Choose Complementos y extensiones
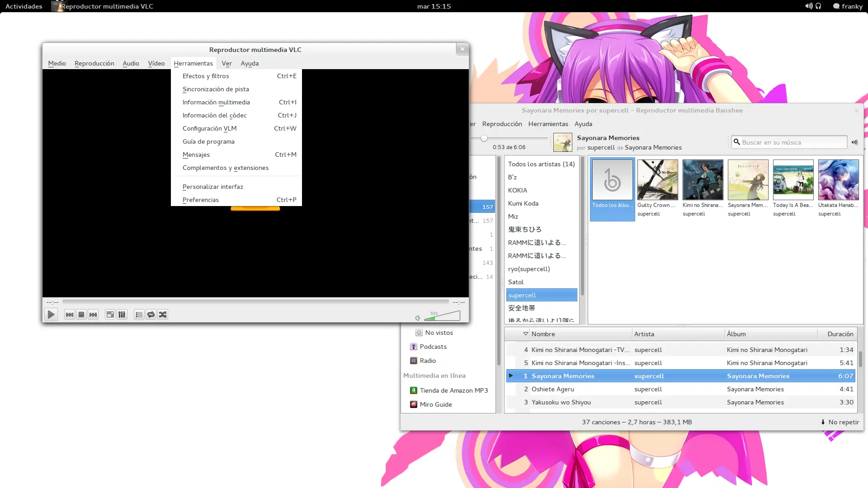Viewport: 868px width, 488px height. [x=236, y=168]
